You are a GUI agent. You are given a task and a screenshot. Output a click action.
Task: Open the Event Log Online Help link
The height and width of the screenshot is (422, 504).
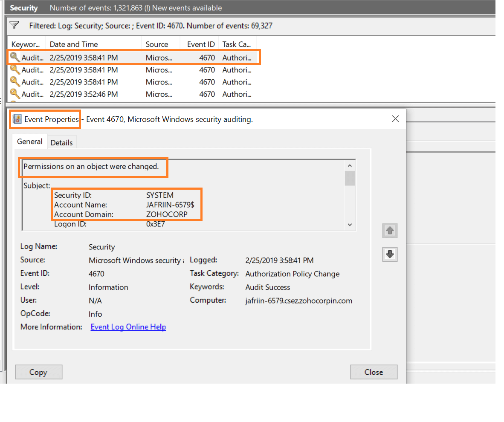tap(128, 327)
